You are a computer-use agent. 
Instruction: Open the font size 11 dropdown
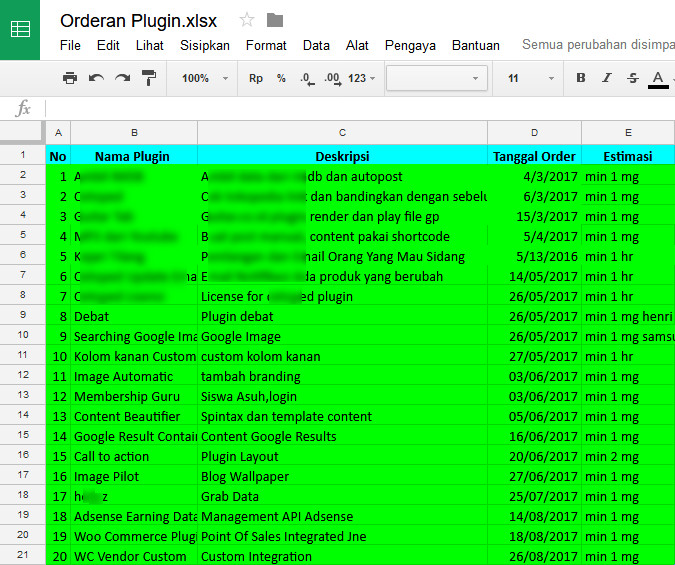pyautogui.click(x=529, y=78)
